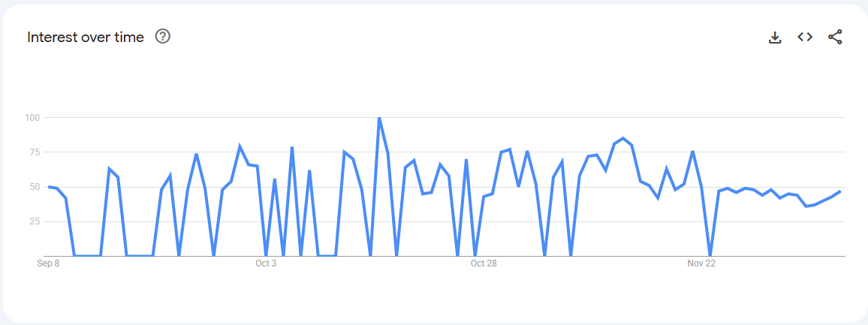Click the line's last data point
This screenshot has width=868, height=325.
pyautogui.click(x=840, y=191)
